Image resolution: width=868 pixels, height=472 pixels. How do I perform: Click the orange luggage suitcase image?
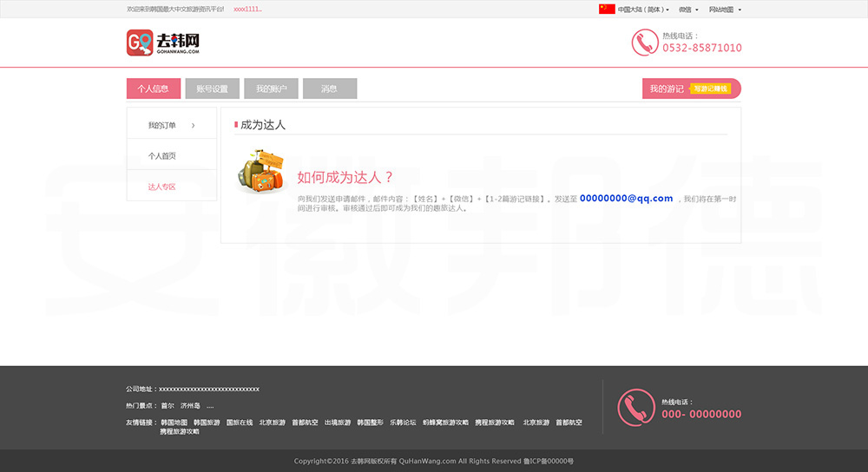pyautogui.click(x=260, y=172)
